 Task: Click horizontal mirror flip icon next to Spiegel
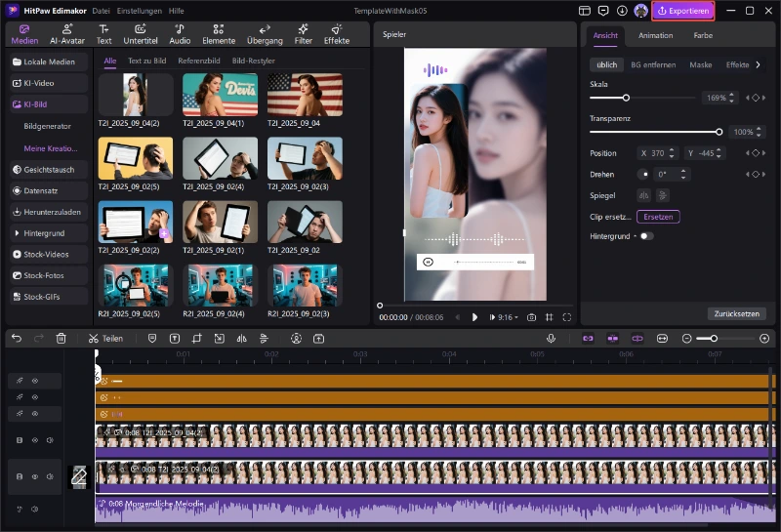click(x=643, y=195)
